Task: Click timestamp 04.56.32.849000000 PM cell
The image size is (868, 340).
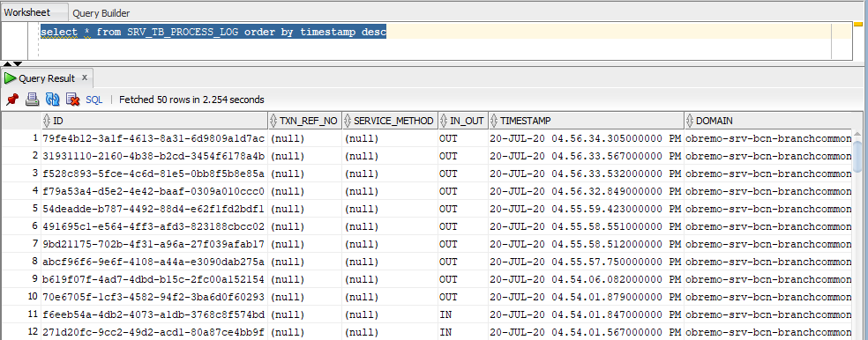Action: 586,191
